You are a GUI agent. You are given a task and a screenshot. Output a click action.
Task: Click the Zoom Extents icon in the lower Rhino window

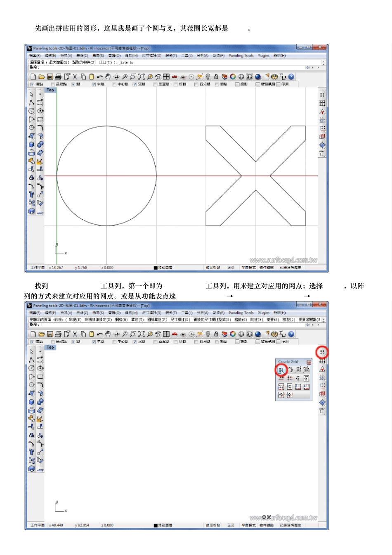tap(142, 334)
